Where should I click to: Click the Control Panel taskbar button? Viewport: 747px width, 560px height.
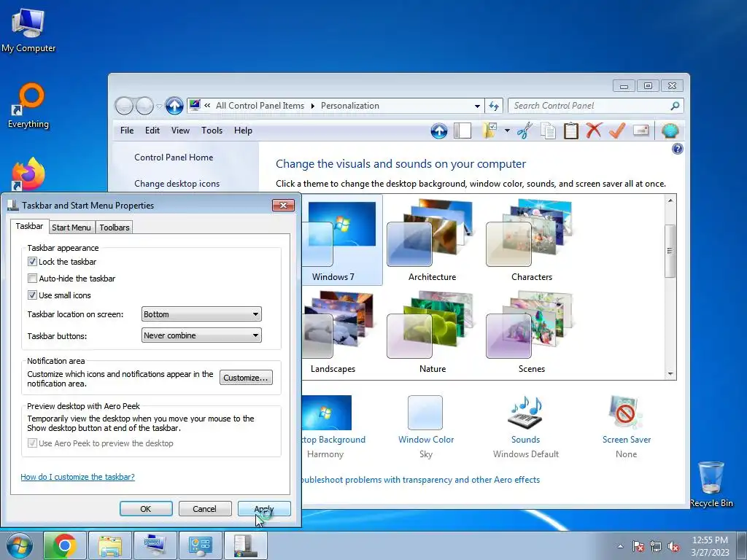tap(200, 545)
